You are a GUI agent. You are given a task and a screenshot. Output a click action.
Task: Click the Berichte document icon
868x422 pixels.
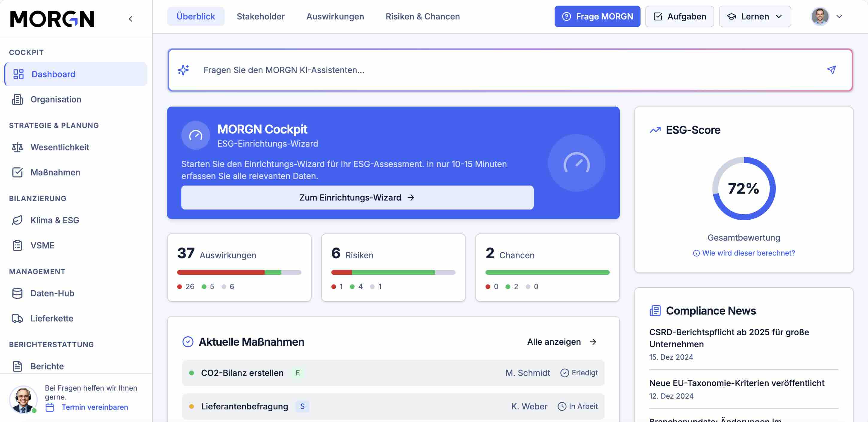[x=17, y=366]
